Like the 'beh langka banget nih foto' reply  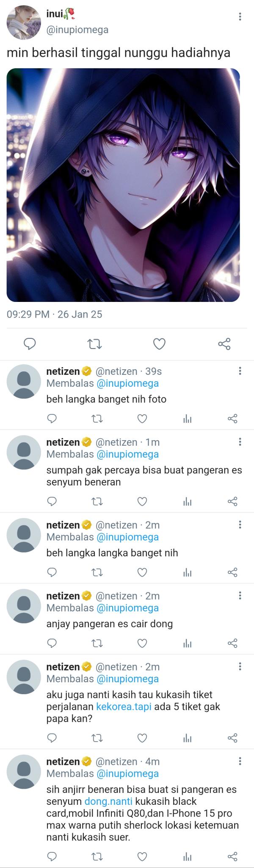[x=142, y=419]
